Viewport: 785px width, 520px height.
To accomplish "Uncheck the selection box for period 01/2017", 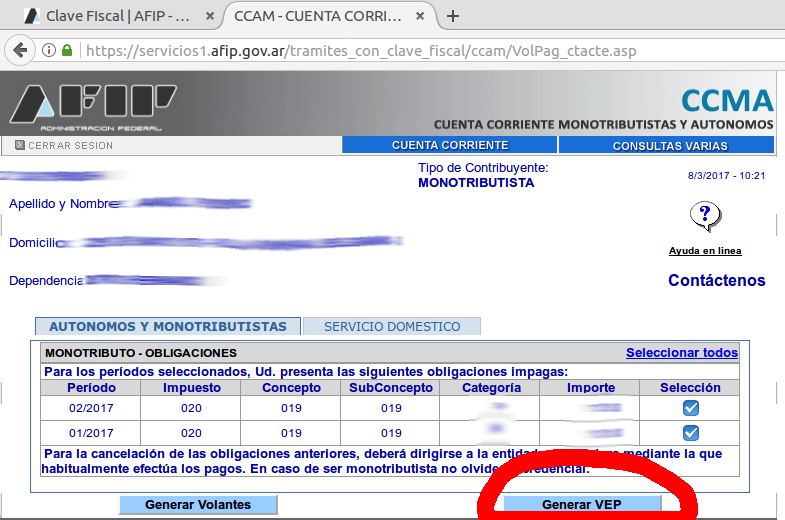I will pos(691,432).
